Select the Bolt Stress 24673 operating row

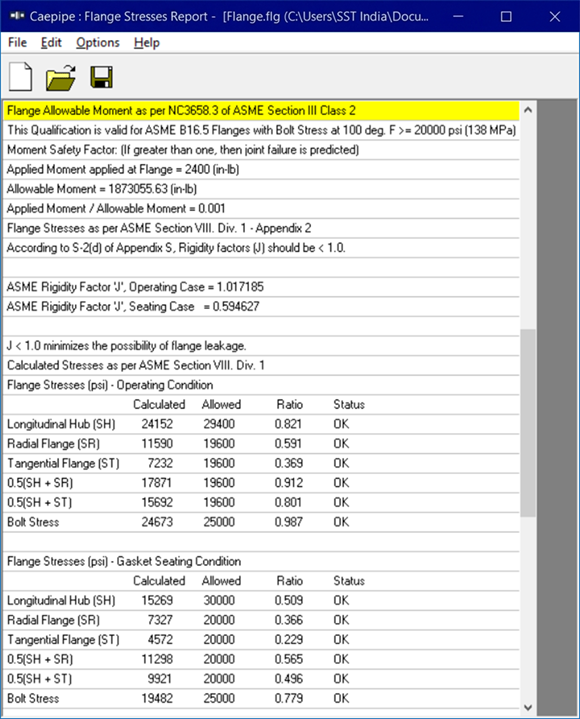tap(261, 522)
